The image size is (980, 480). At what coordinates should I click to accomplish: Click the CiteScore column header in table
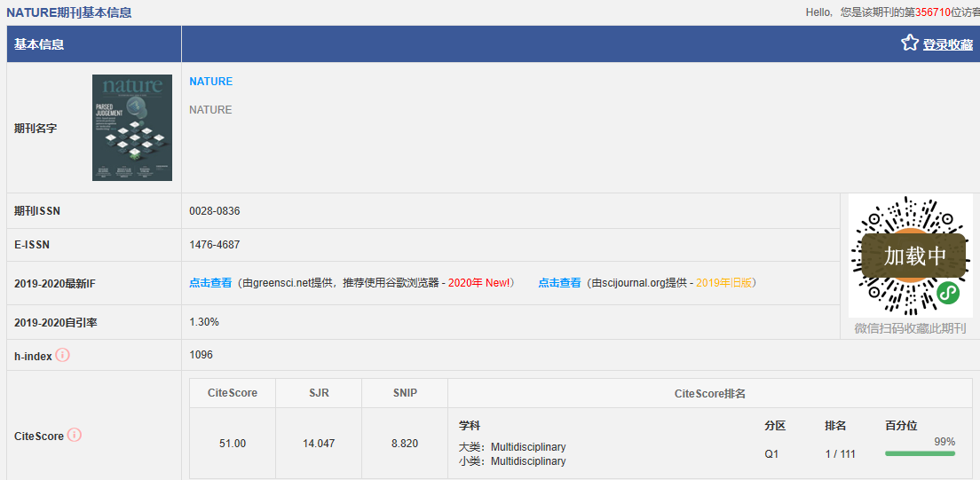pos(233,393)
